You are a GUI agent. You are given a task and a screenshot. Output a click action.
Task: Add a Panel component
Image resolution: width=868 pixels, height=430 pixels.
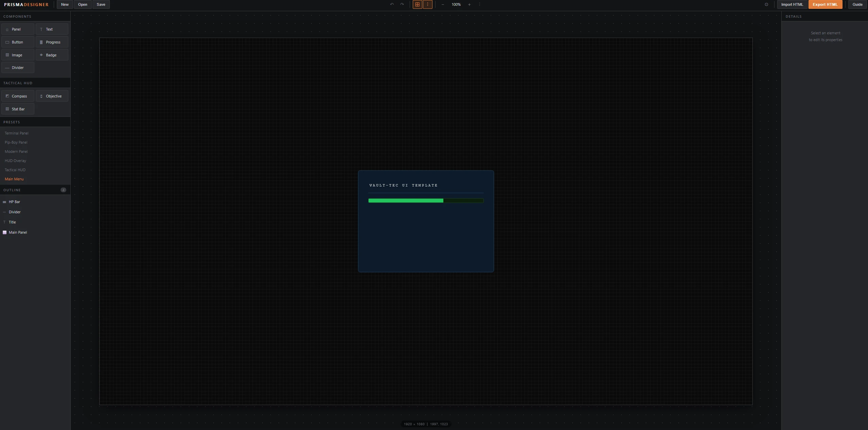(18, 29)
